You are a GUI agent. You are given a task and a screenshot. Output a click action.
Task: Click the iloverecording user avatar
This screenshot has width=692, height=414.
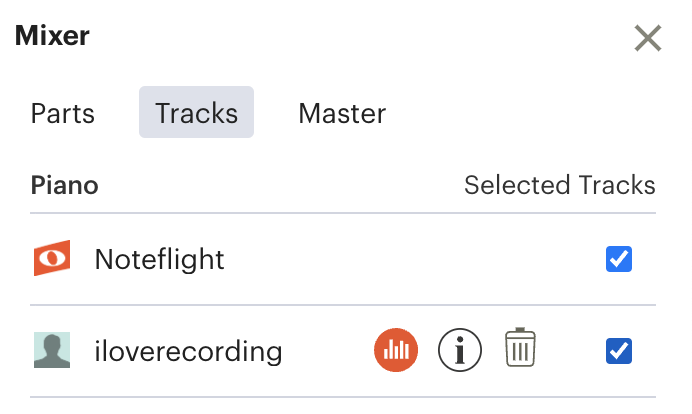point(52,350)
